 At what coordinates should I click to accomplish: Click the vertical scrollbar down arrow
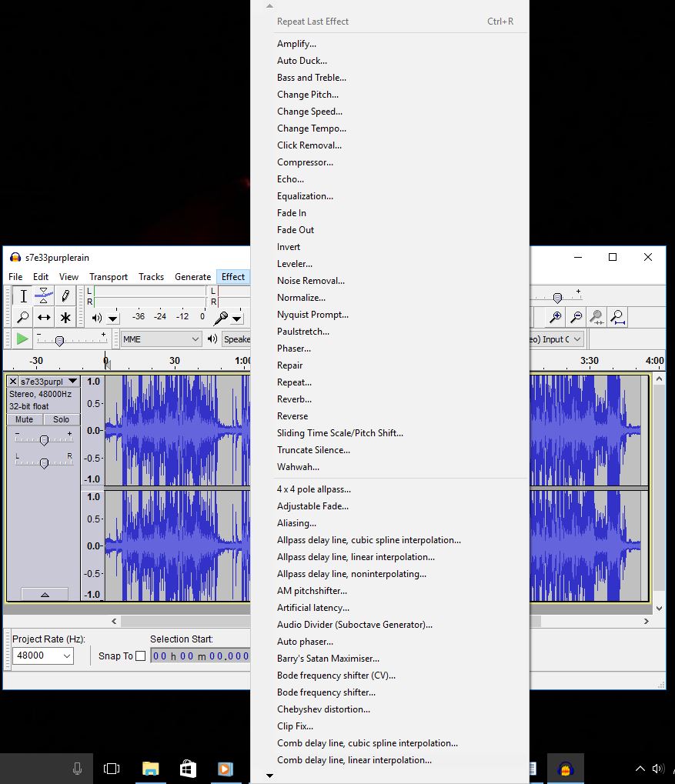click(659, 608)
